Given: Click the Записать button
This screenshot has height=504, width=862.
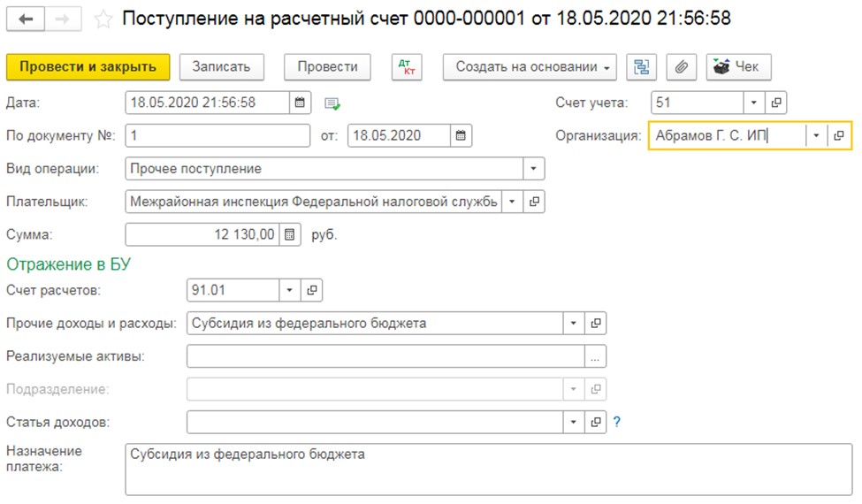Looking at the screenshot, I should (x=222, y=67).
